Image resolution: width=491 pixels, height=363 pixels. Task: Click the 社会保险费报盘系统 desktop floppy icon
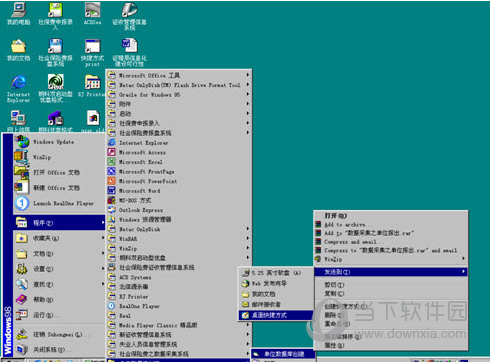point(55,52)
